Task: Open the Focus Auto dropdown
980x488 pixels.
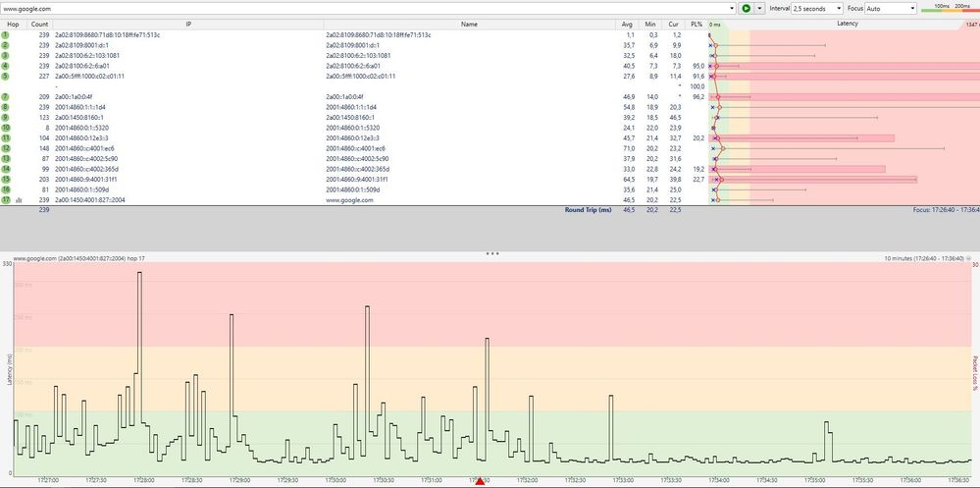Action: pos(891,9)
